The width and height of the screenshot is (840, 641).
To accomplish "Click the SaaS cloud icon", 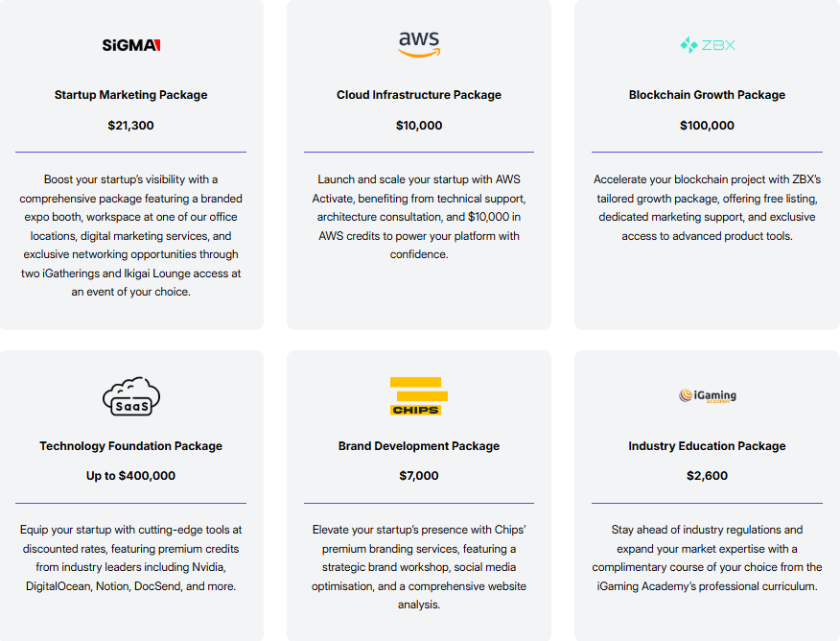I will (x=131, y=396).
